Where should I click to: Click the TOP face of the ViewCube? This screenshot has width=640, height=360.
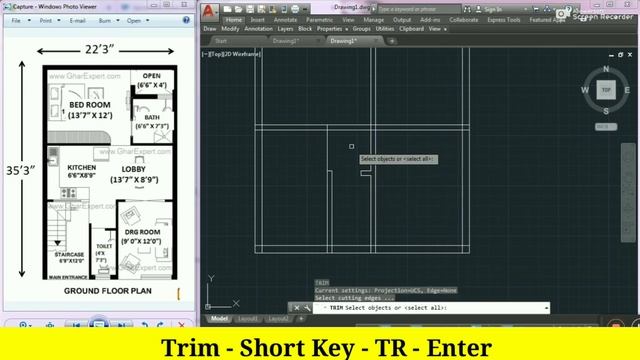tap(606, 90)
